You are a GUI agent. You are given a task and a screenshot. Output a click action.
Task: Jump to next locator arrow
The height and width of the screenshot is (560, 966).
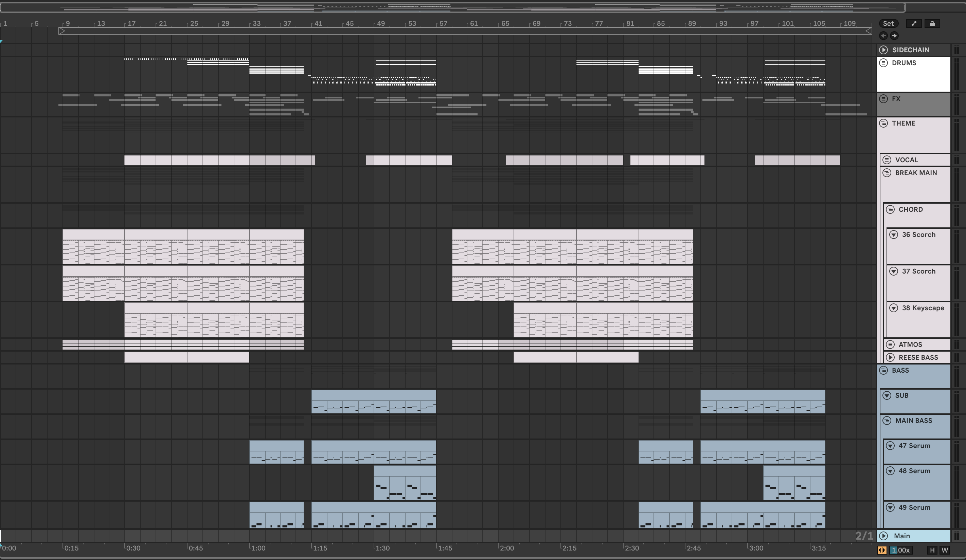click(894, 36)
